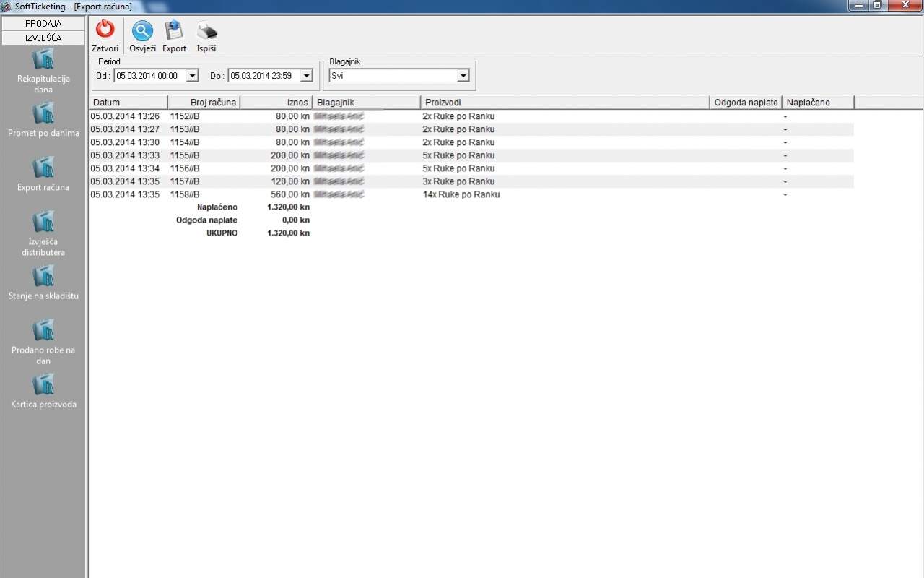Open Rekapitulacija dana report
Screen dimensions: 924x578
pos(43,59)
